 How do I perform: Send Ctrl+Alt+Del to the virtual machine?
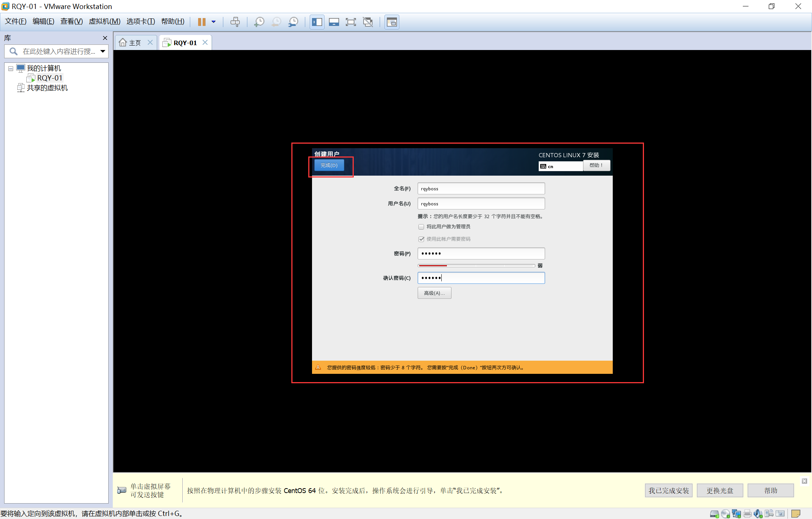coord(235,22)
